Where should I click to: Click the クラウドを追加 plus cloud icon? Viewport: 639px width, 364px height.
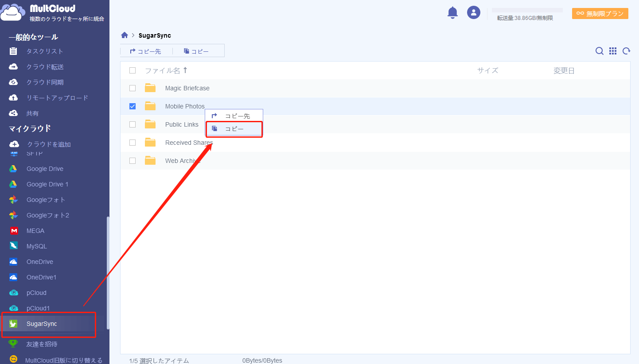pyautogui.click(x=14, y=144)
